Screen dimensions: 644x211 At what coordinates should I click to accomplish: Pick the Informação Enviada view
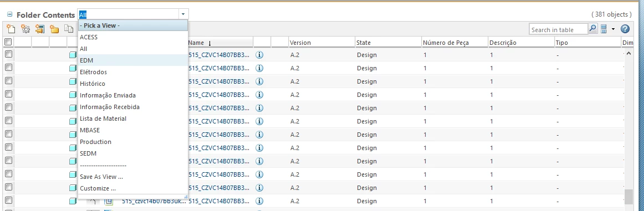tap(133, 95)
